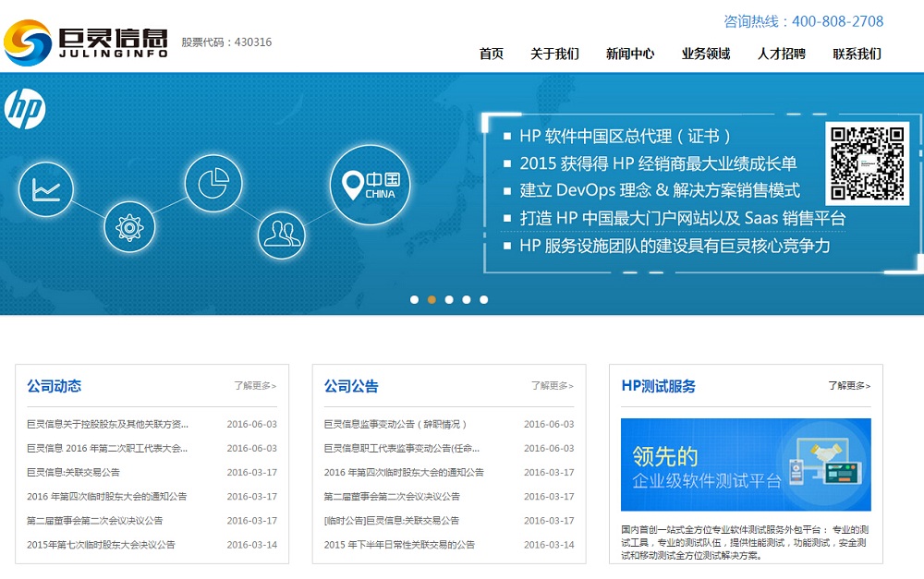Click the banner line HP 软件中国区总代理（证书）

(x=625, y=137)
